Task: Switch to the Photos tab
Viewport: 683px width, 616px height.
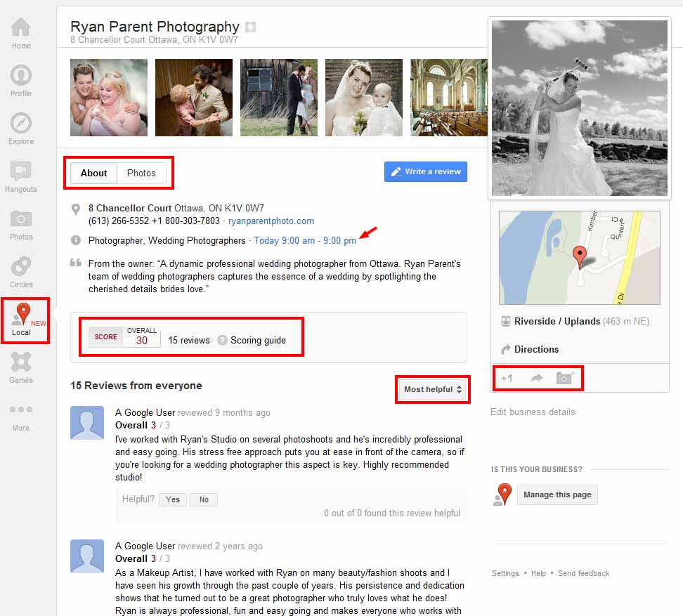Action: [x=141, y=173]
